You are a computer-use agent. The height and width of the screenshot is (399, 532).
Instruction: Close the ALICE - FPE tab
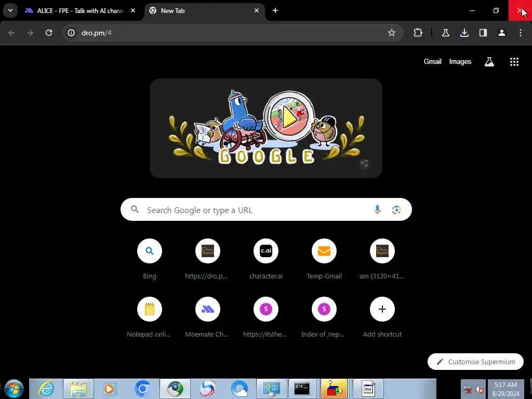click(133, 11)
